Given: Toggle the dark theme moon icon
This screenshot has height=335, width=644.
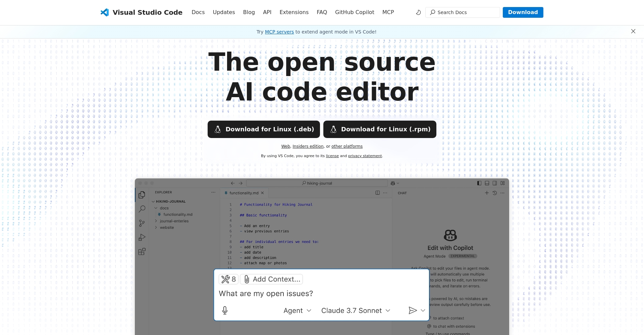Looking at the screenshot, I should (x=418, y=12).
